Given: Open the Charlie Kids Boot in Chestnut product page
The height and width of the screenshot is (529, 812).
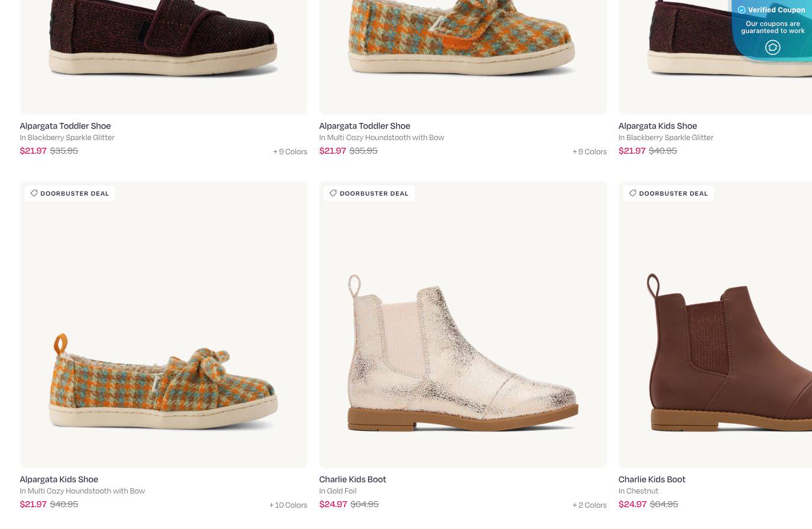Looking at the screenshot, I should tap(651, 479).
